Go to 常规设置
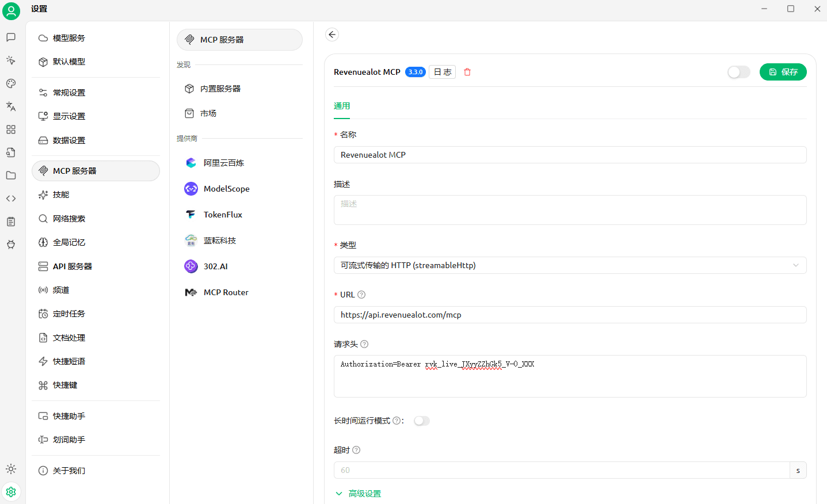Image resolution: width=827 pixels, height=504 pixels. pyautogui.click(x=96, y=93)
